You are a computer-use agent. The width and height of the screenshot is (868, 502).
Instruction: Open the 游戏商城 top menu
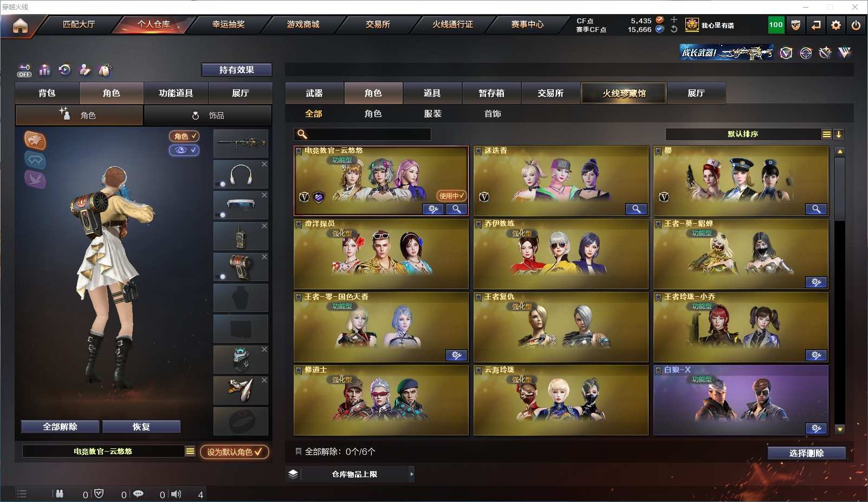pyautogui.click(x=303, y=24)
